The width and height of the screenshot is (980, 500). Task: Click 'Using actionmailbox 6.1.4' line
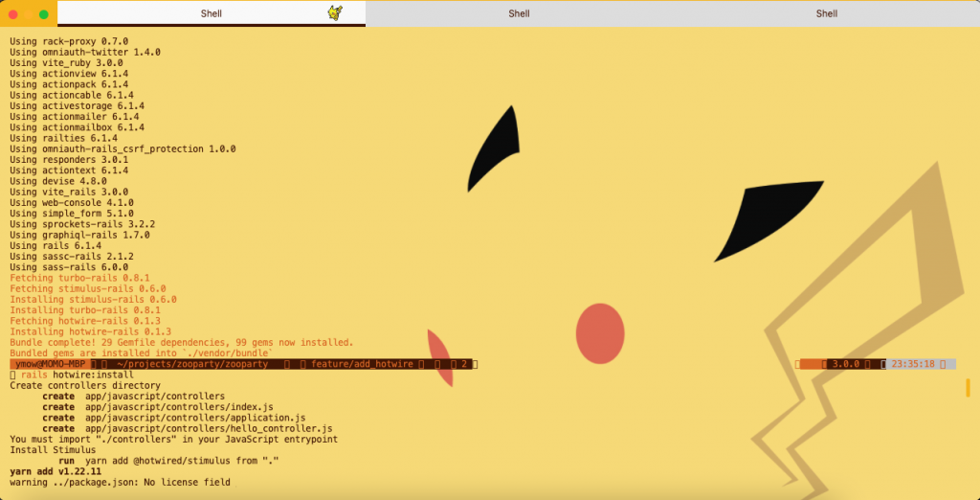pyautogui.click(x=77, y=127)
